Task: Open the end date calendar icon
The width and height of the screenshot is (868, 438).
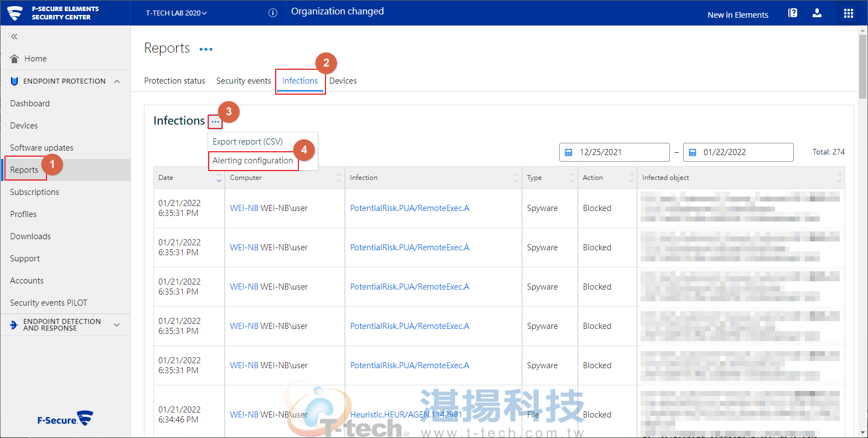Action: [x=693, y=152]
